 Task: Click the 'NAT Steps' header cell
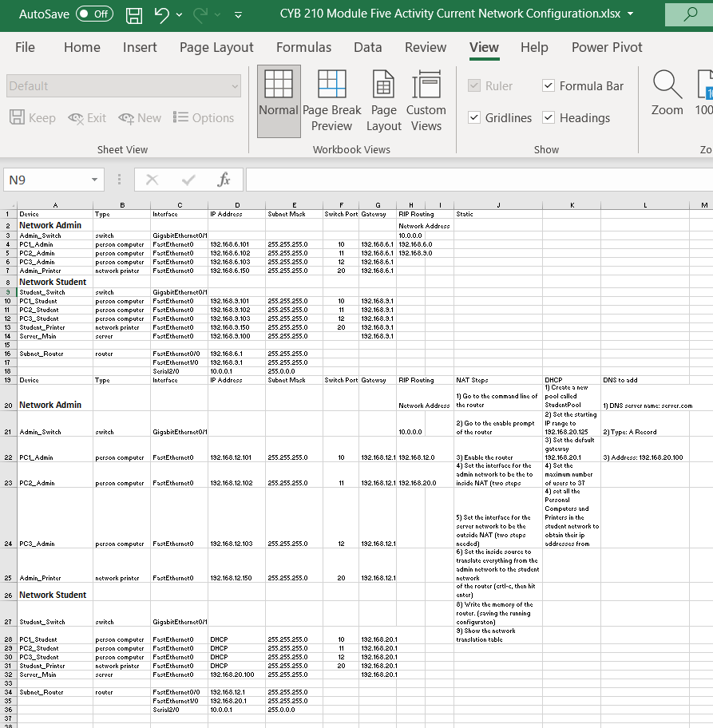click(498, 380)
